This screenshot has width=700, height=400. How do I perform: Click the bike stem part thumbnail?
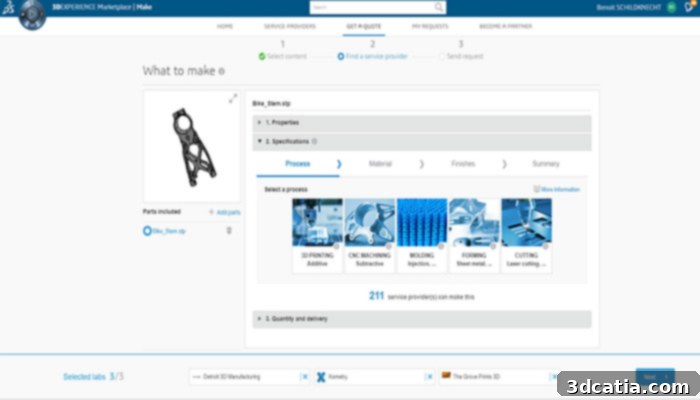point(192,146)
